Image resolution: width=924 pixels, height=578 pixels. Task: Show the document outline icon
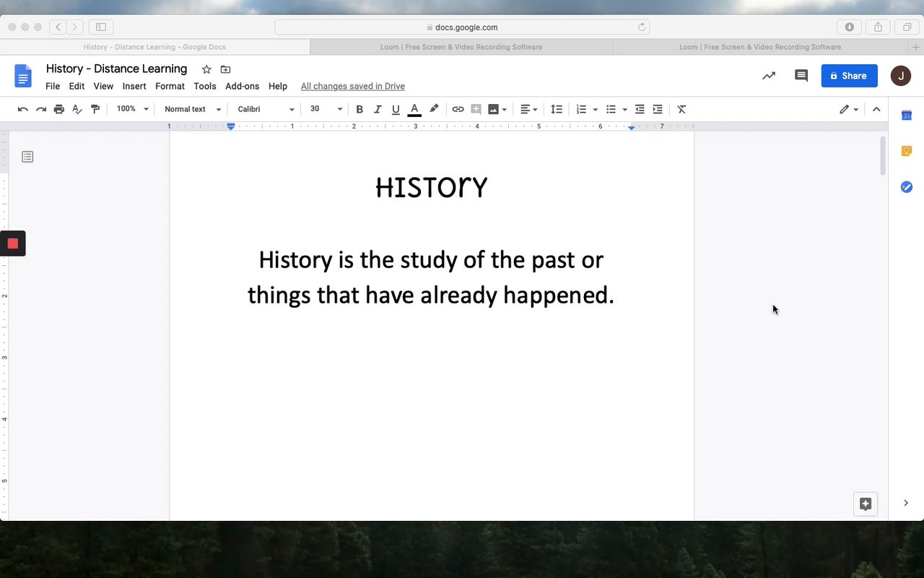coord(27,157)
